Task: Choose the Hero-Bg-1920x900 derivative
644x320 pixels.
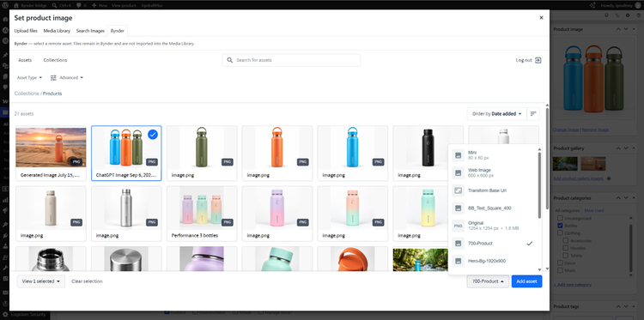Action: (493, 261)
